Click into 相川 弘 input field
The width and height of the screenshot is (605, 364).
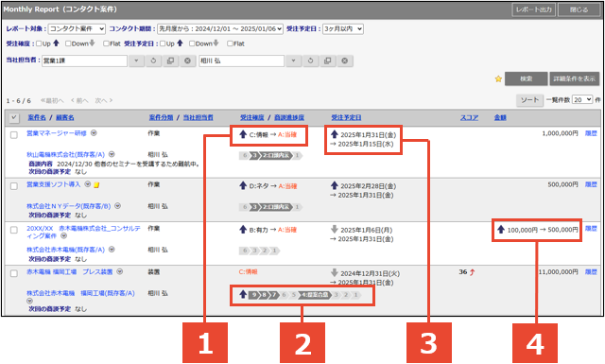pyautogui.click(x=242, y=61)
